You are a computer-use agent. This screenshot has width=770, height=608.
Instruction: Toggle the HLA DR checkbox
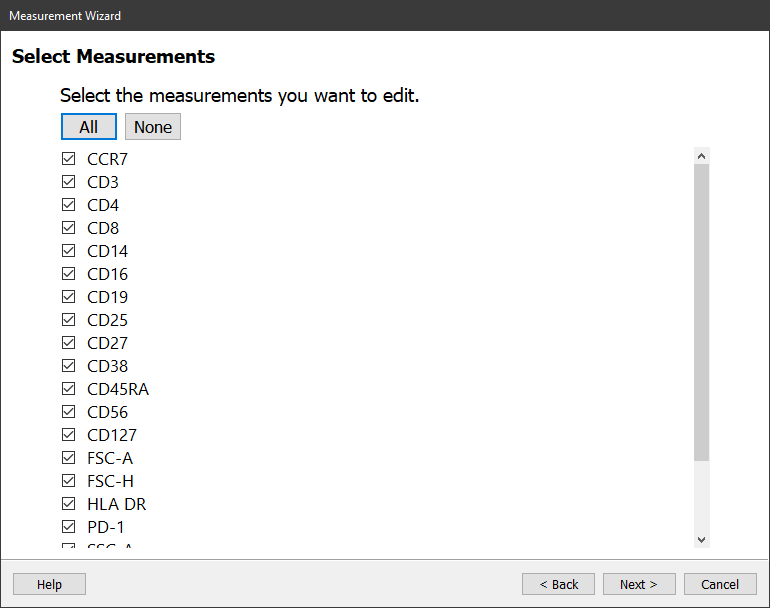[x=69, y=504]
